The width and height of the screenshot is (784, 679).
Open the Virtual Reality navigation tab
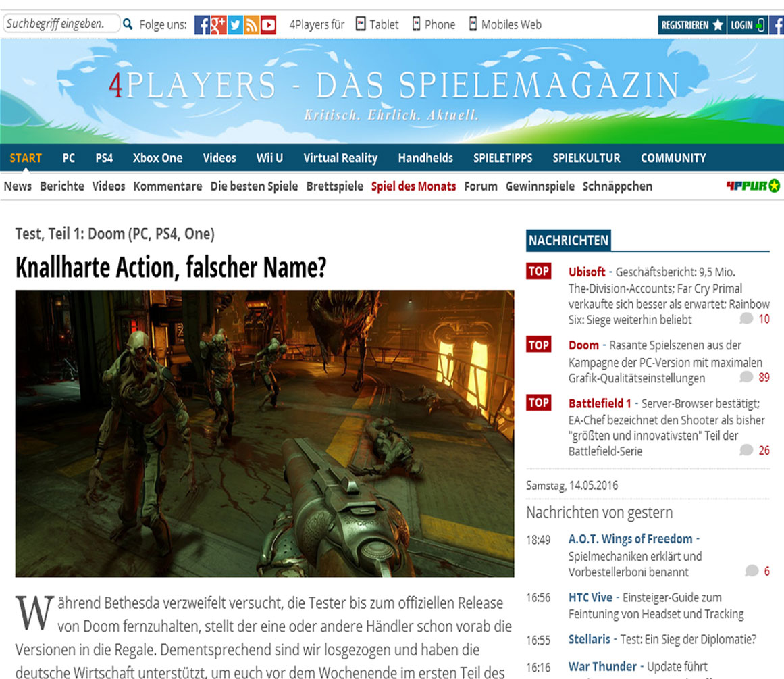point(340,158)
